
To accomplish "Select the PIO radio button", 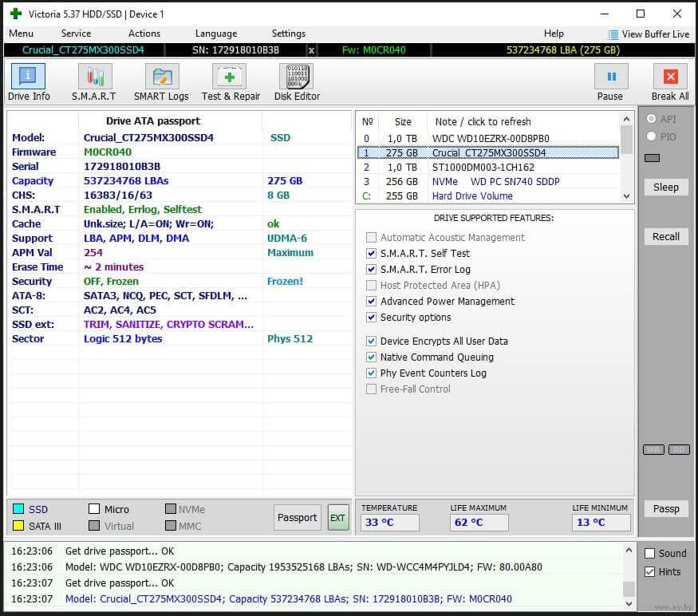I will click(651, 136).
